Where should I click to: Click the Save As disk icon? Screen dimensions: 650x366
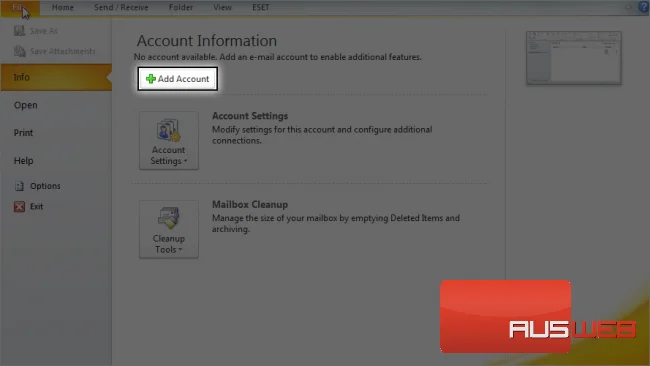19,31
